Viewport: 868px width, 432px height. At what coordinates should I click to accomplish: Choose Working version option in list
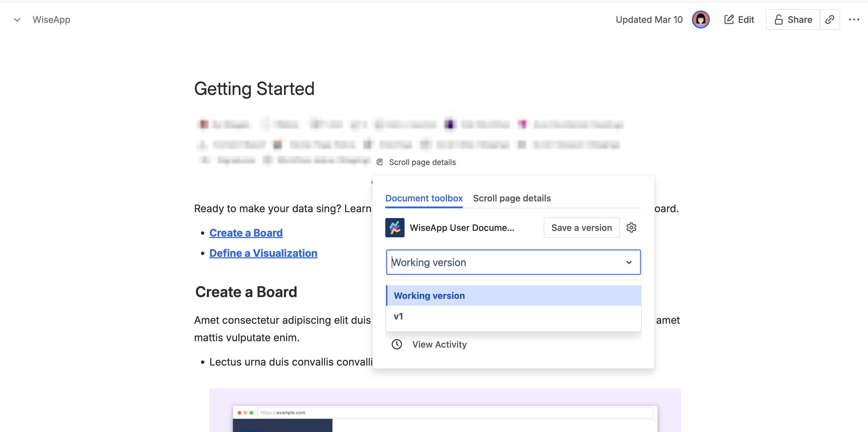(x=429, y=296)
